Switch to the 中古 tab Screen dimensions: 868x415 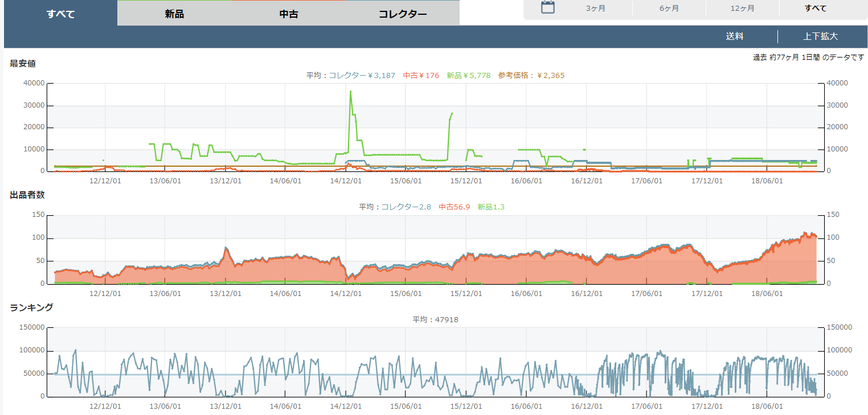[289, 14]
